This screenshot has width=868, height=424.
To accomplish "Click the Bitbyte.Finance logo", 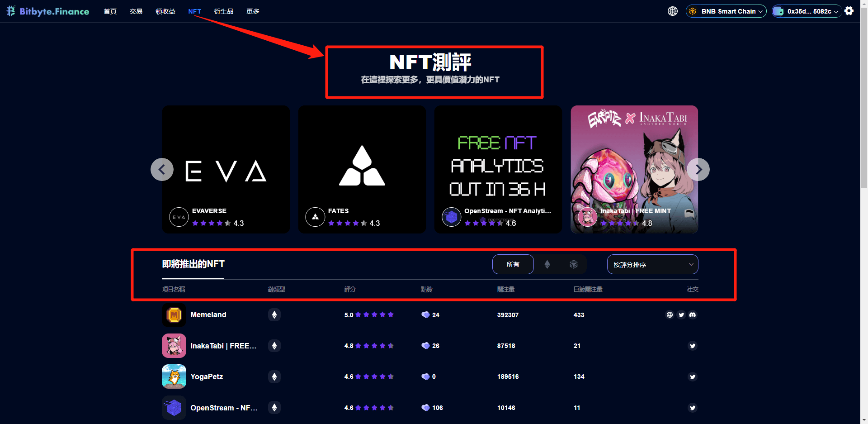I will coord(48,11).
